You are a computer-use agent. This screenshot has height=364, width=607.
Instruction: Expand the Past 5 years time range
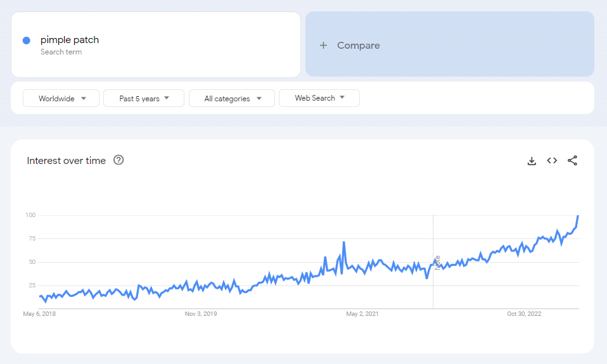click(144, 98)
